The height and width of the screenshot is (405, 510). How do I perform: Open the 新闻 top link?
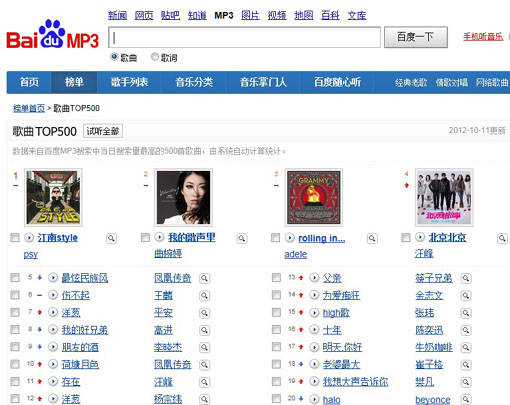click(118, 15)
